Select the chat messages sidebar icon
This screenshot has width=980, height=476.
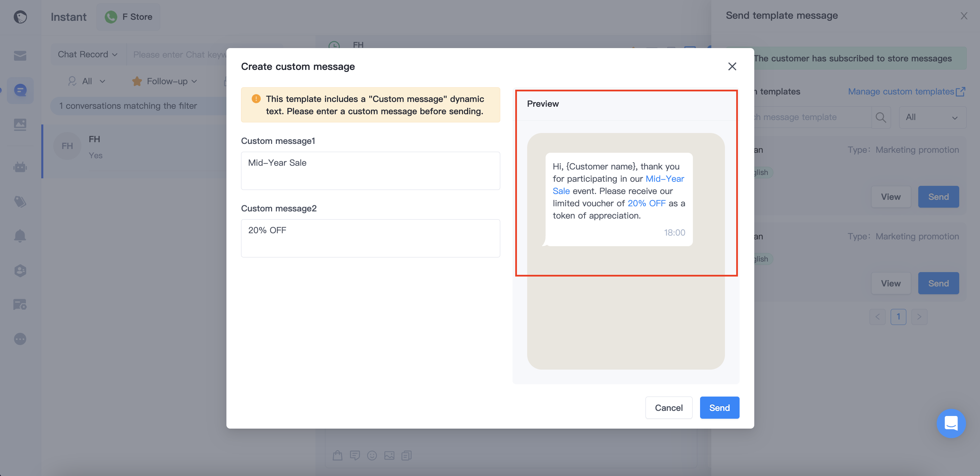pos(20,90)
